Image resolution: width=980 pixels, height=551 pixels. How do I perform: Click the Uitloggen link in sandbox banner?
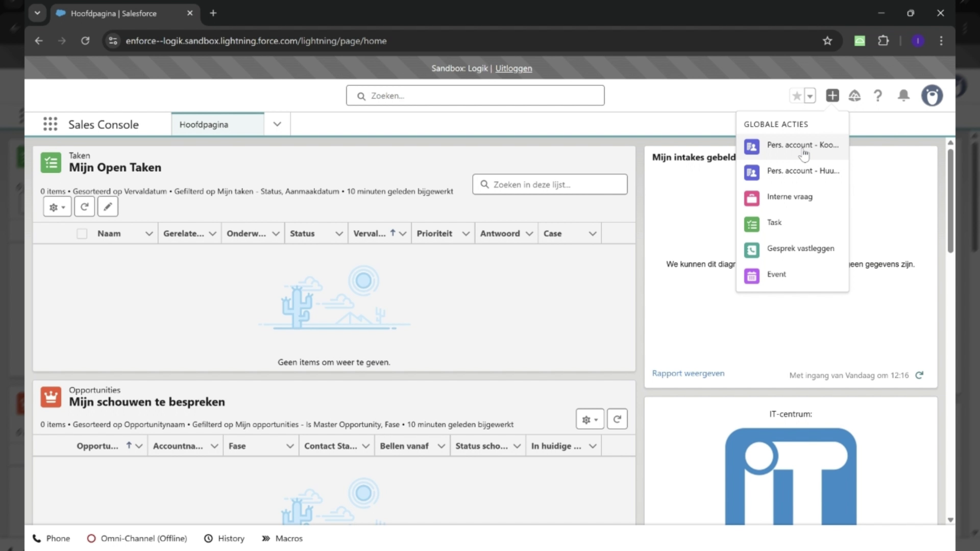[x=513, y=68]
